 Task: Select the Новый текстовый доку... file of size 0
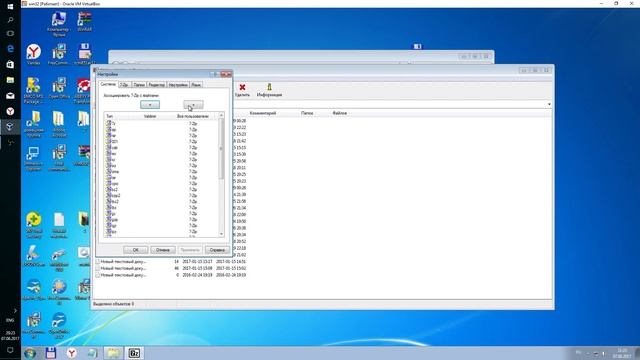[171, 275]
